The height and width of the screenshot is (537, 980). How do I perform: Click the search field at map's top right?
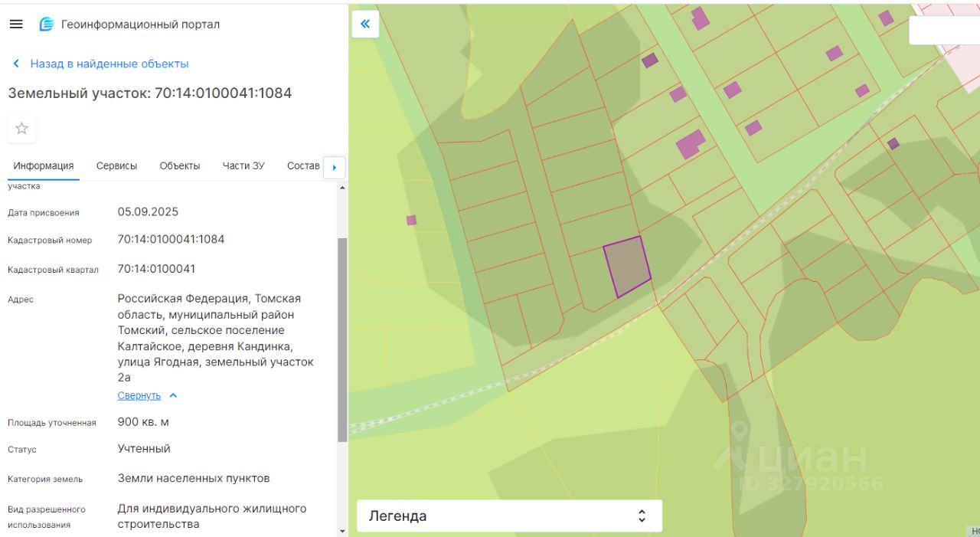(943, 31)
